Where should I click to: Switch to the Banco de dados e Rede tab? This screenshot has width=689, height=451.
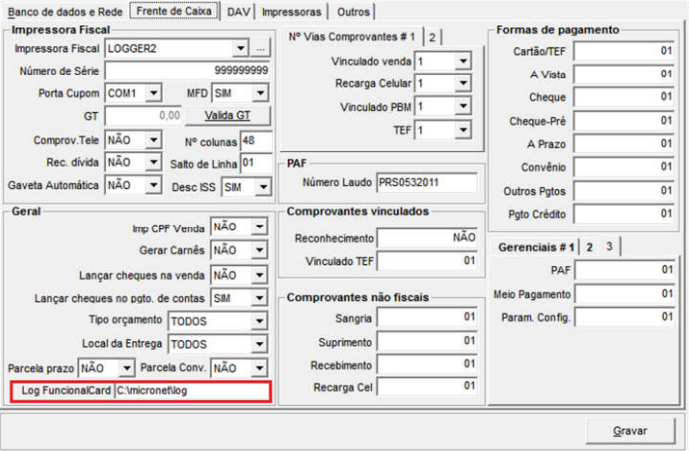pyautogui.click(x=65, y=12)
